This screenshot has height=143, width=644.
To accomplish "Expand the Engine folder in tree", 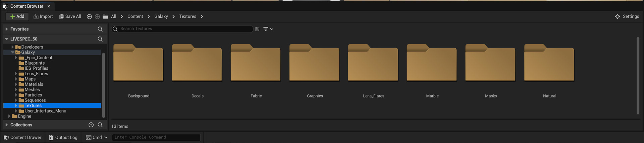I will [9, 116].
